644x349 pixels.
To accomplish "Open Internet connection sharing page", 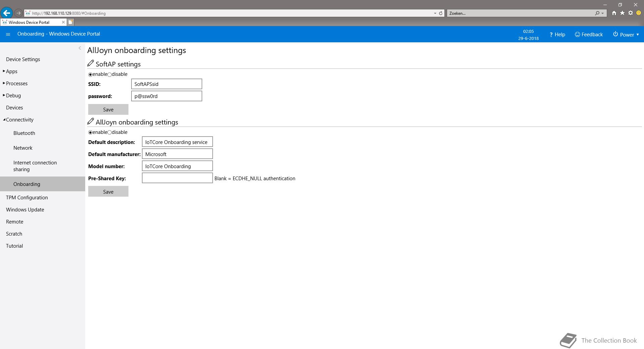I will pos(35,166).
